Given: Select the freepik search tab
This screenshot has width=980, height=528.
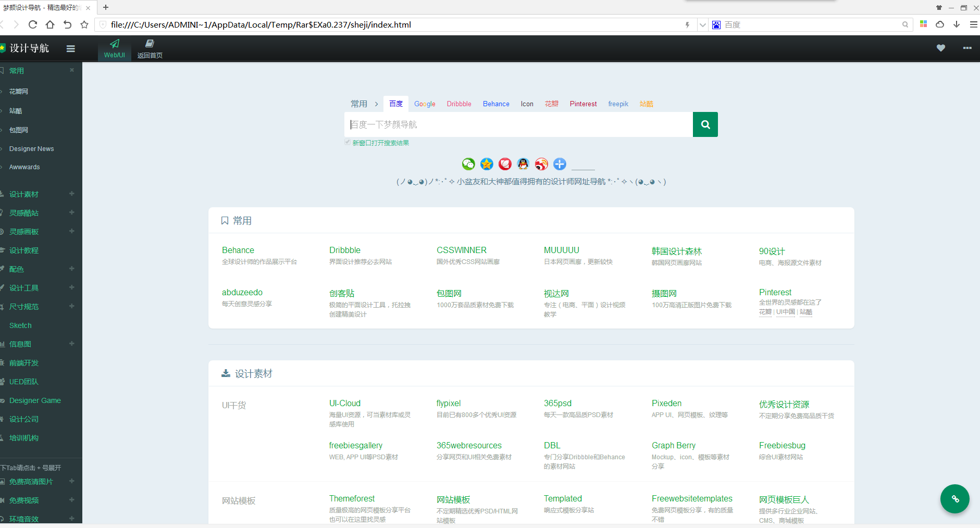Looking at the screenshot, I should [x=618, y=104].
